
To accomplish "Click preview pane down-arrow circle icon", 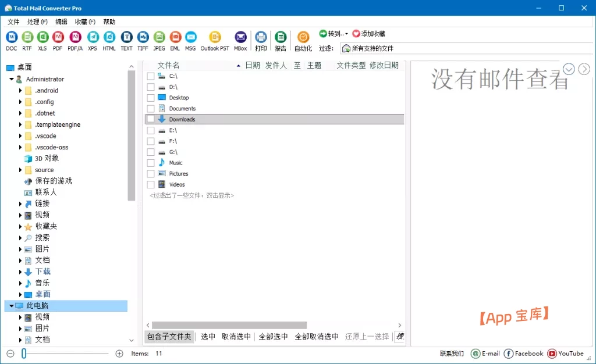I will (x=569, y=69).
